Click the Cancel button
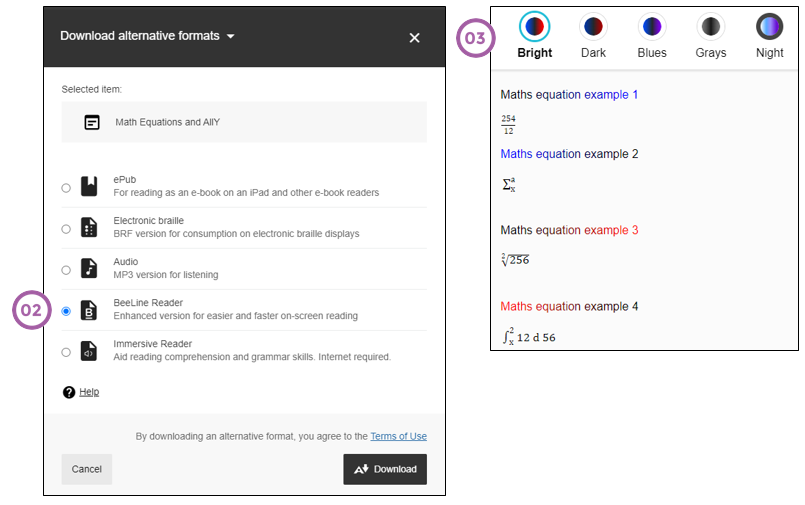 click(87, 469)
